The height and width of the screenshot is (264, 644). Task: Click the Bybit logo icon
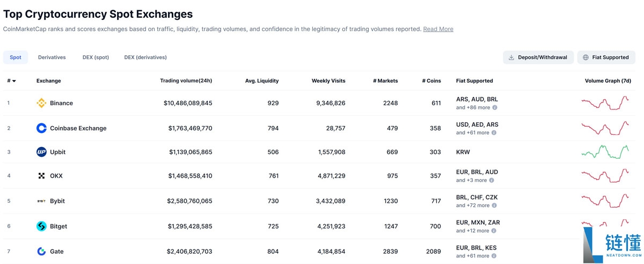41,201
